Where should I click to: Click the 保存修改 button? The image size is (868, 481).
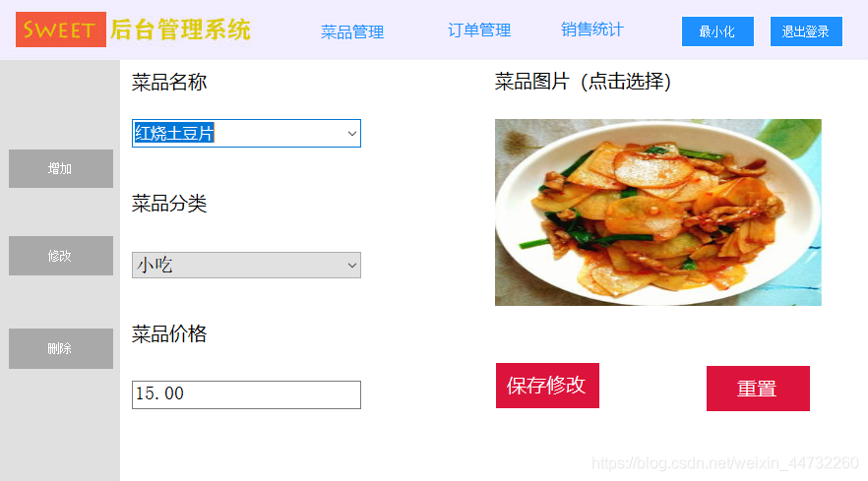547,386
